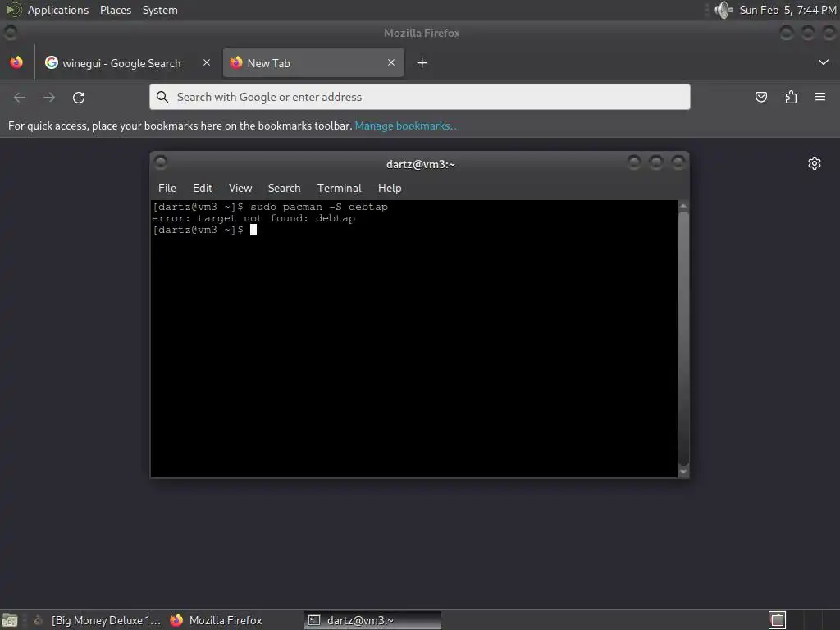Open the clock Sun Feb 5, 7:44 PM

coord(787,10)
